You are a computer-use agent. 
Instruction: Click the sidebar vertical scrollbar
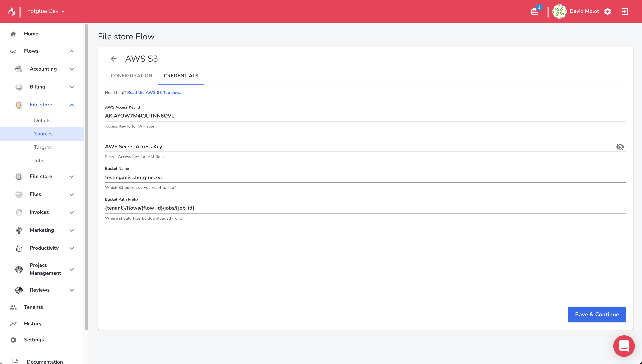(86, 175)
